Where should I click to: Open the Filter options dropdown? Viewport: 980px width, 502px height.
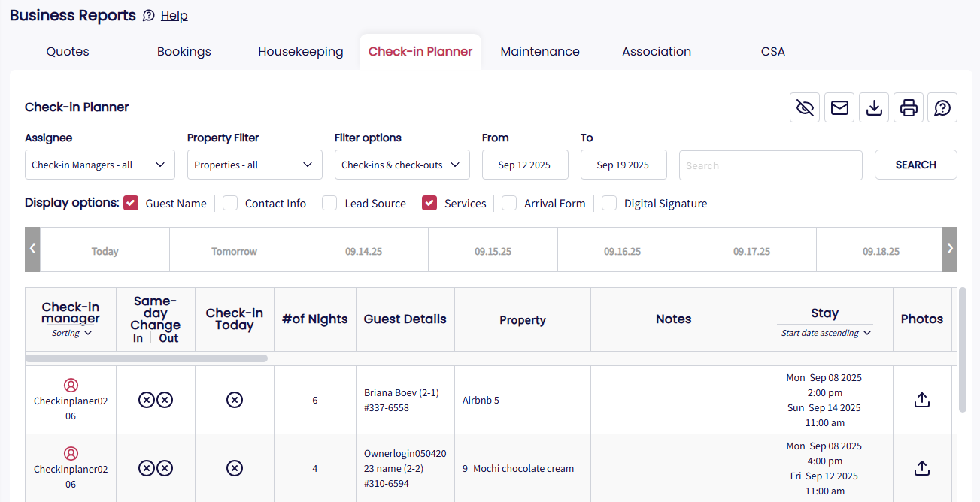click(x=402, y=165)
